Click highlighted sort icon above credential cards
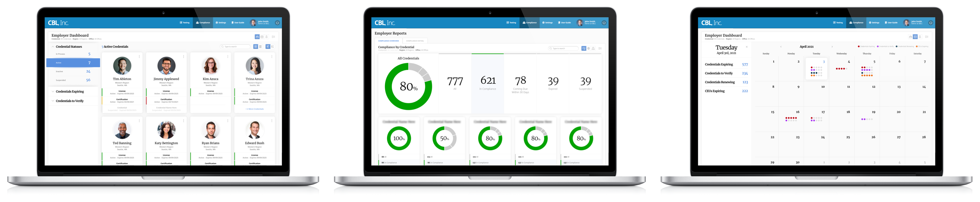 pos(268,47)
